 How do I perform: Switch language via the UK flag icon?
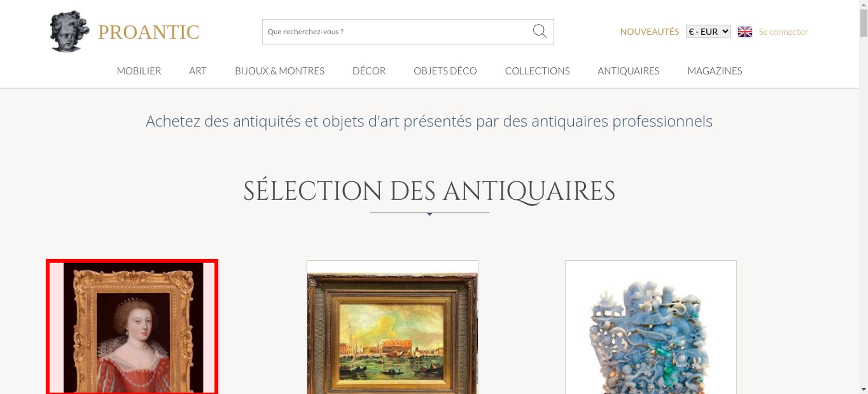click(745, 32)
